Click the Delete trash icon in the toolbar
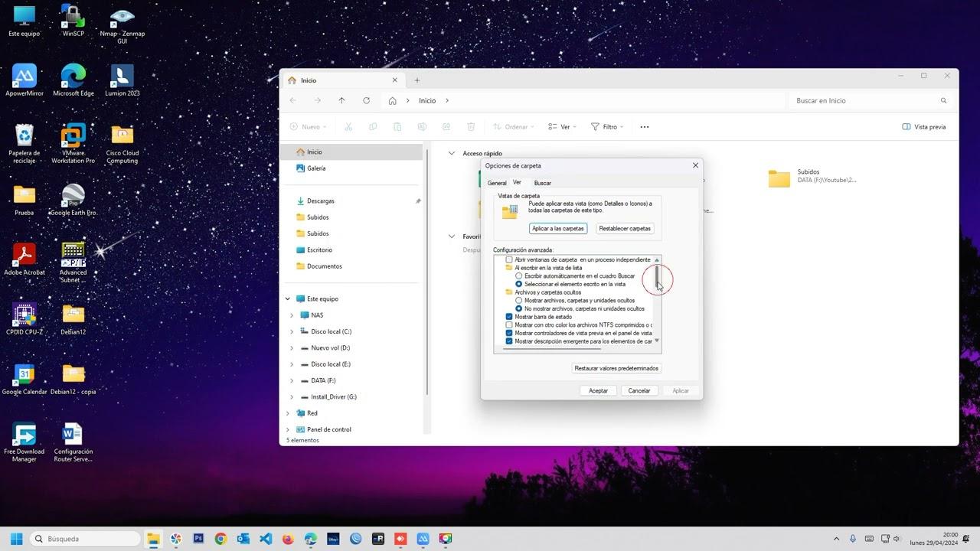This screenshot has width=980, height=551. point(471,126)
